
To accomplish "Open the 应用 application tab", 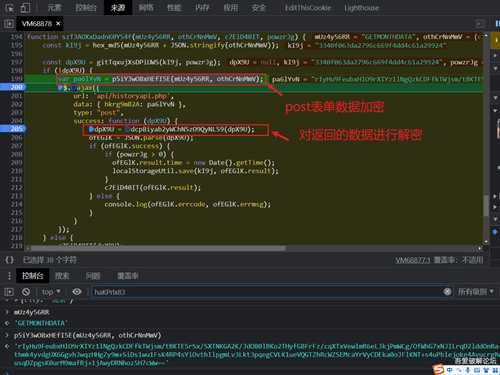I will tap(230, 8).
